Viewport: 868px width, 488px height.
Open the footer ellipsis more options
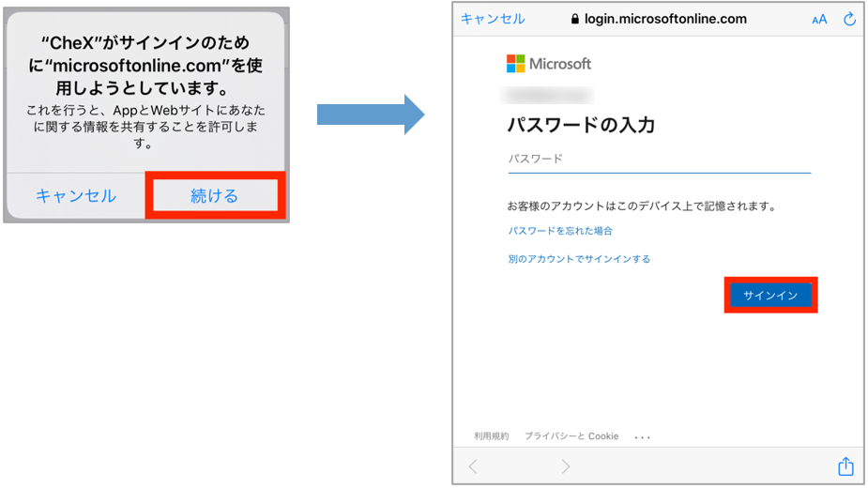[643, 436]
